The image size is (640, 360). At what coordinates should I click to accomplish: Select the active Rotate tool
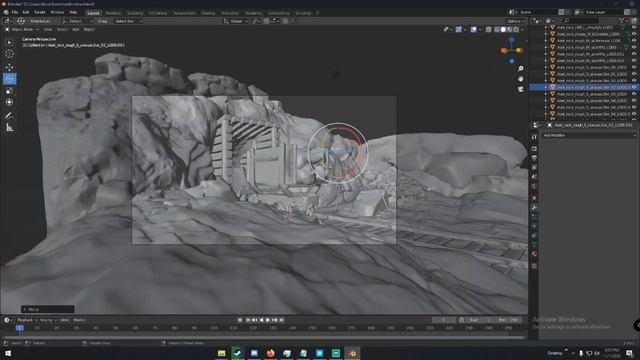point(9,79)
